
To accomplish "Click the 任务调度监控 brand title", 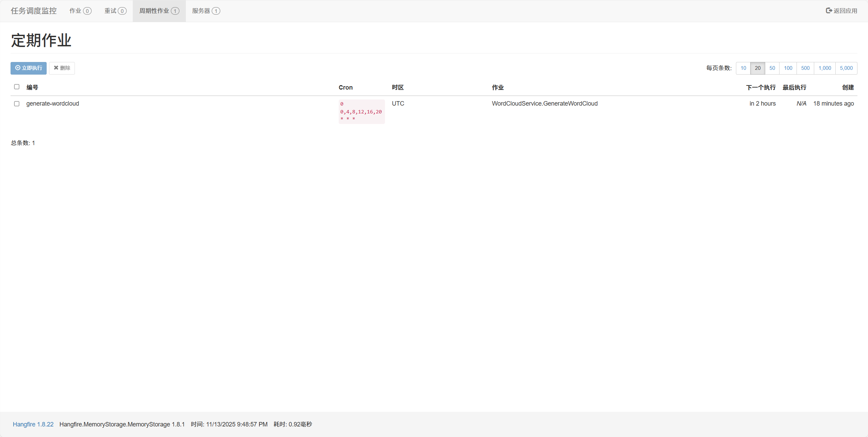I will pos(34,11).
